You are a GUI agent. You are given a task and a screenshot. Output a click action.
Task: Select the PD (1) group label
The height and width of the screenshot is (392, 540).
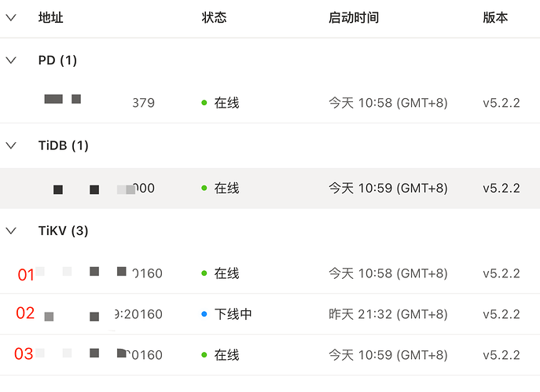tap(57, 60)
